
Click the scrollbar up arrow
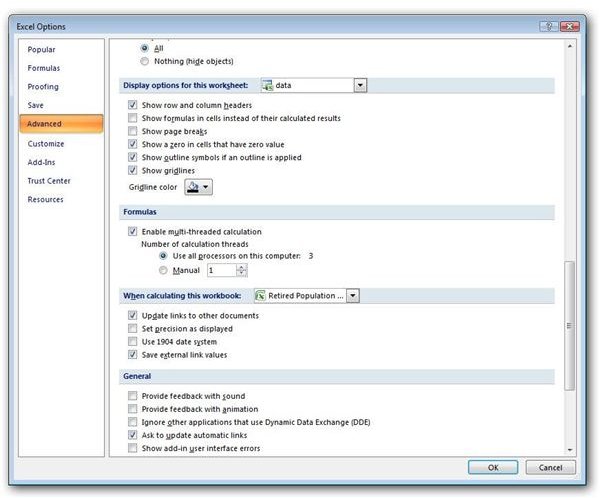point(570,46)
